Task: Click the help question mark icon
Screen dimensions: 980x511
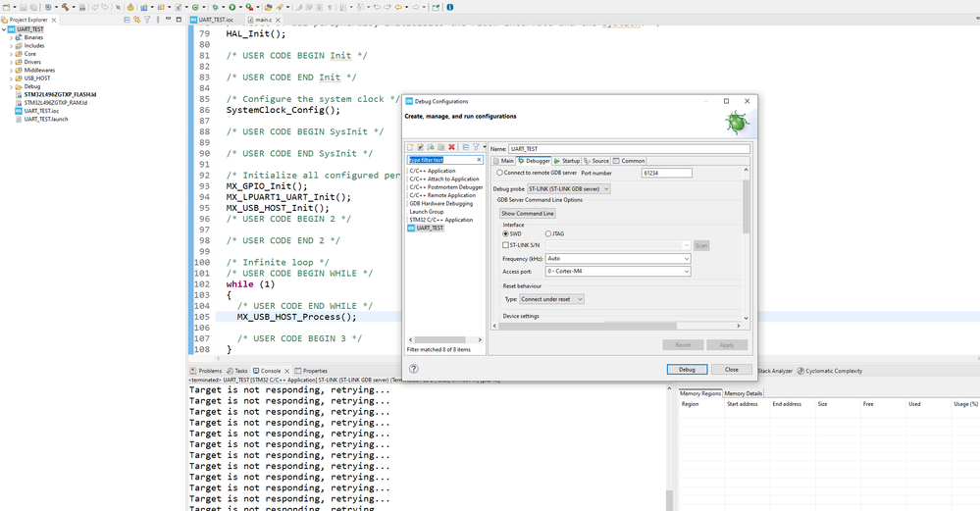Action: (x=414, y=369)
